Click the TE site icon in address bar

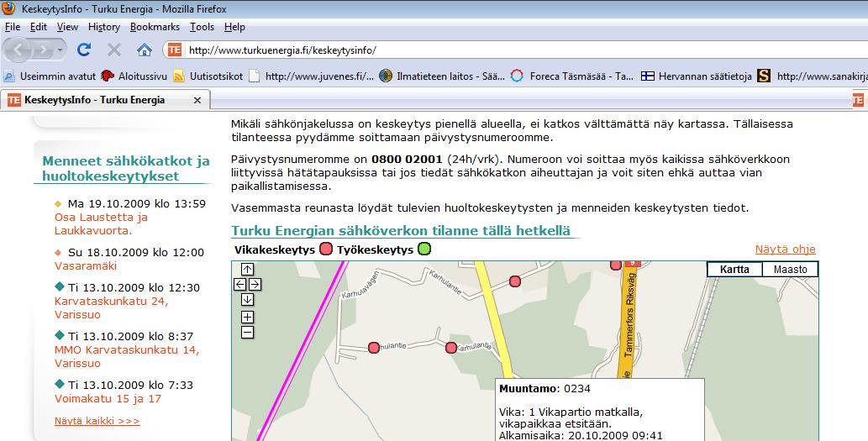(175, 50)
